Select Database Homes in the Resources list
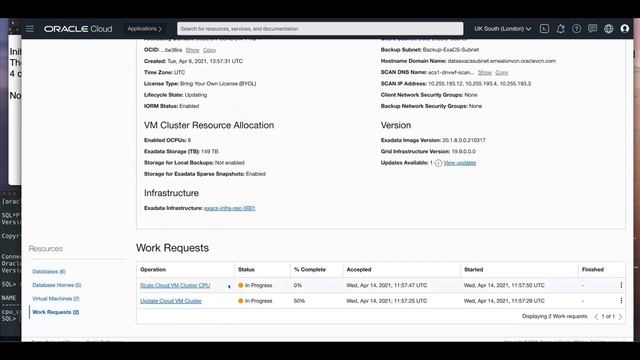Viewport: 640px width, 360px height. 57,285
